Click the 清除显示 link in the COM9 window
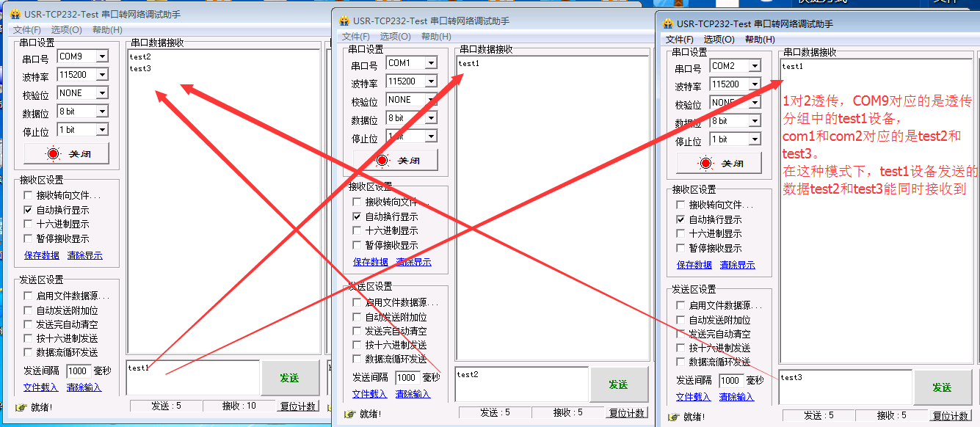Viewport: 980px width, 427px height. (85, 255)
